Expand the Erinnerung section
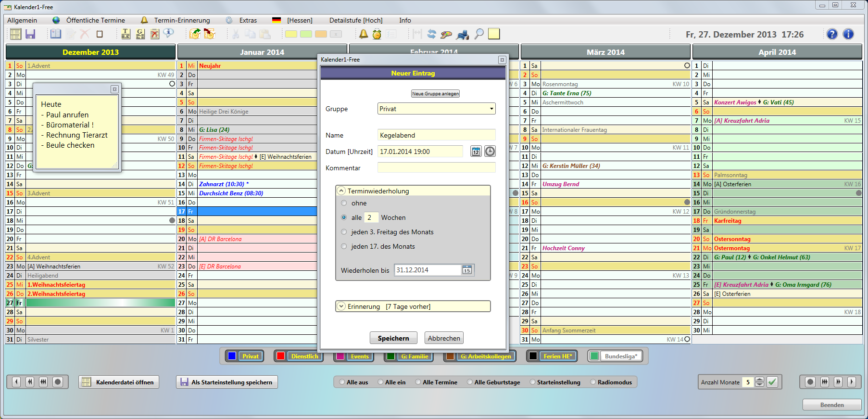This screenshot has height=419, width=868. (x=341, y=306)
